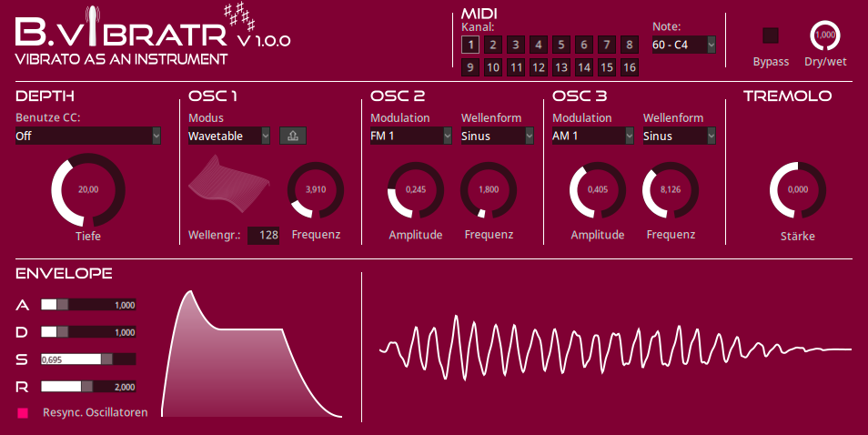Open the OSC 3 Wellenform dropdown
The width and height of the screenshot is (868, 435).
pos(679,136)
